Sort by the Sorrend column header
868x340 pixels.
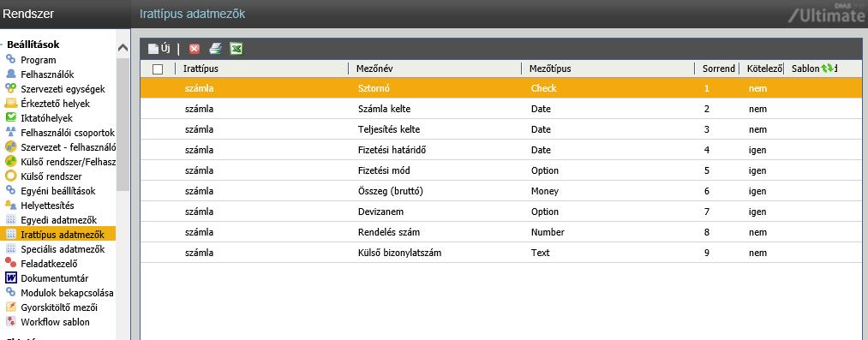[x=719, y=69]
